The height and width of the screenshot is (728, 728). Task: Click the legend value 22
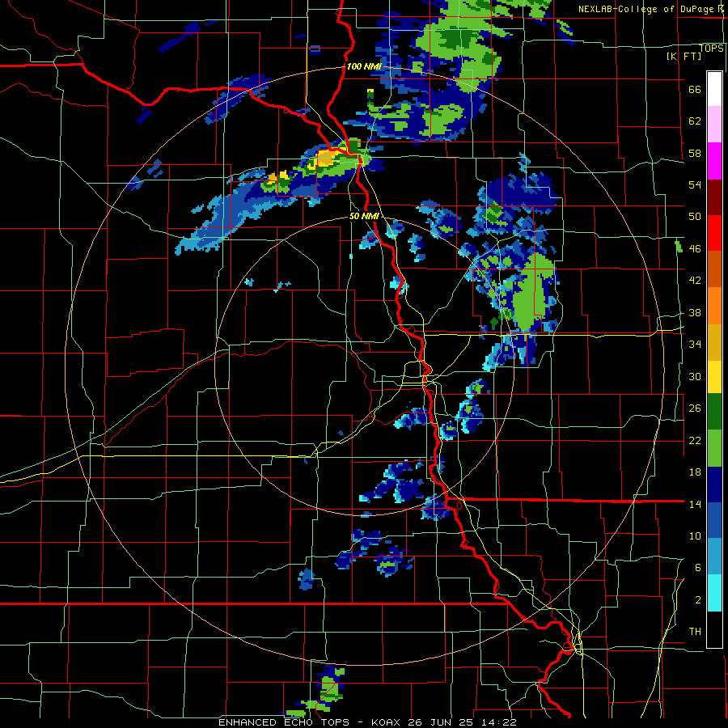tap(695, 441)
